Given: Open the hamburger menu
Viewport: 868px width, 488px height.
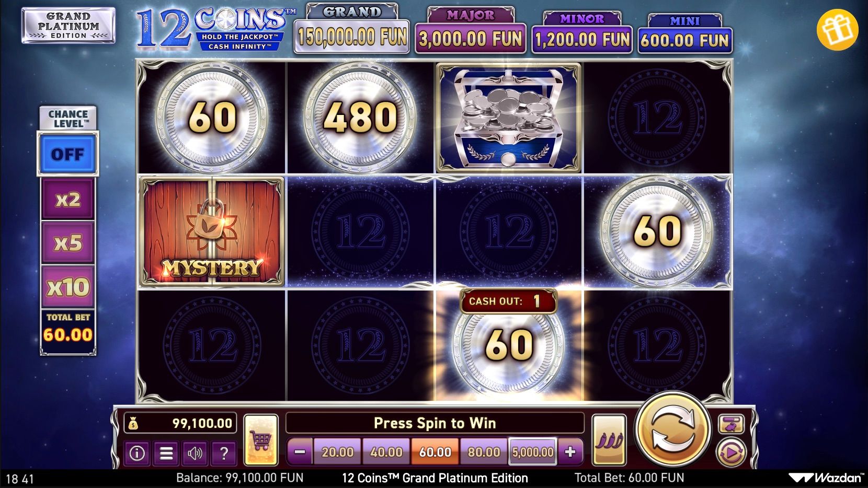Looking at the screenshot, I should pyautogui.click(x=166, y=453).
